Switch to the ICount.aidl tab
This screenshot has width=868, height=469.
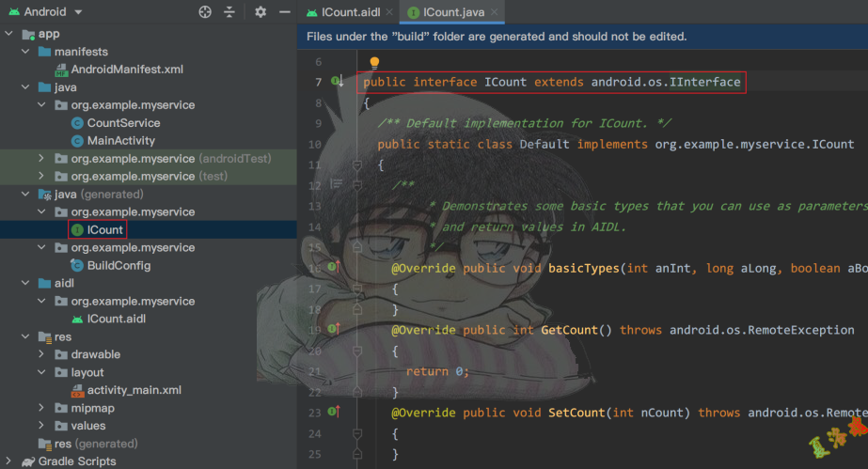tap(350, 12)
